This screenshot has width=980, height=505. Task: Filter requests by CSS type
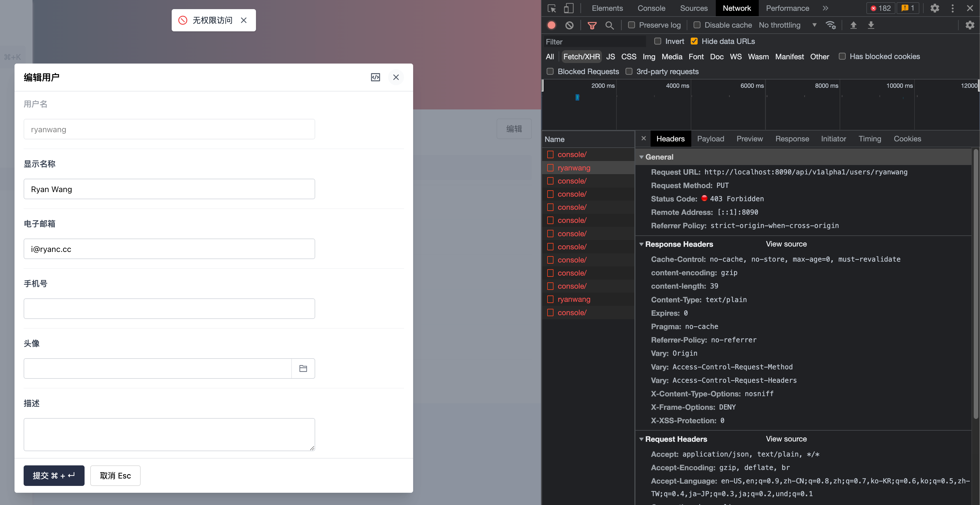pyautogui.click(x=628, y=56)
